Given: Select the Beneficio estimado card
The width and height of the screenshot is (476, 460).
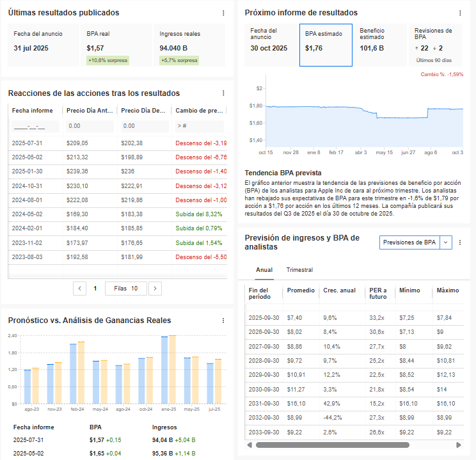Looking at the screenshot, I should coord(380,45).
